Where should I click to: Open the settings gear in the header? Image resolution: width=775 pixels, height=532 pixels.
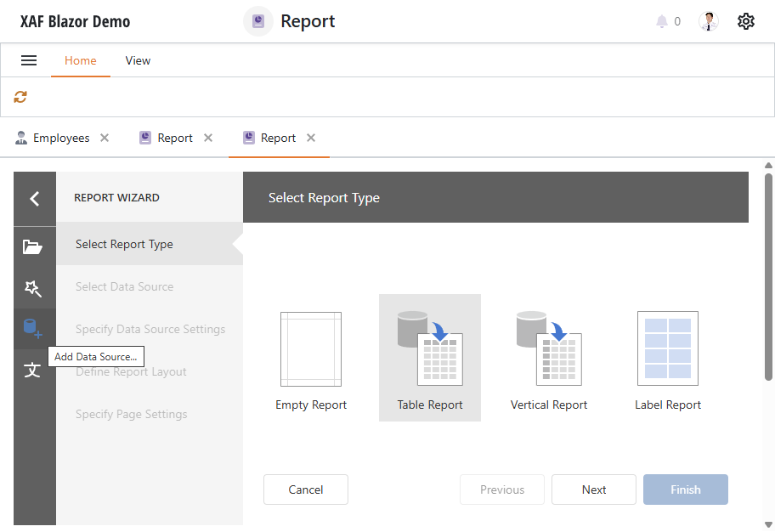pyautogui.click(x=745, y=20)
